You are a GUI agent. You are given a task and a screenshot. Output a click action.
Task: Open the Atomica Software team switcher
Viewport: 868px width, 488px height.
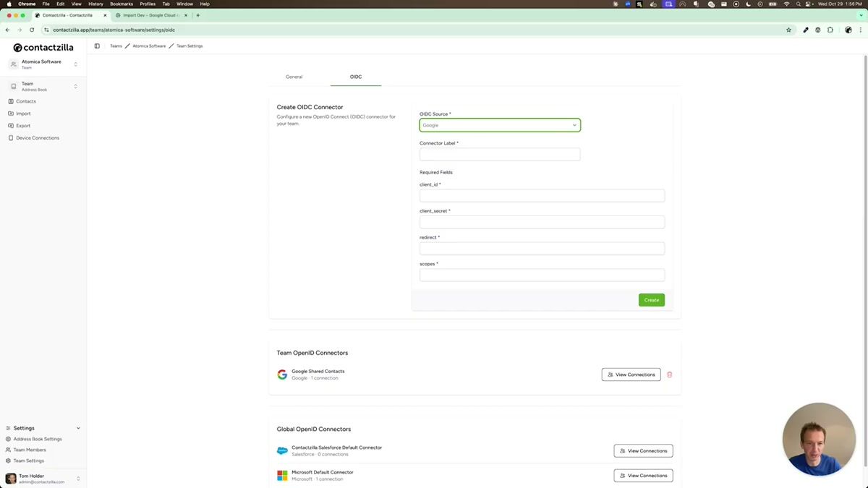(x=43, y=64)
